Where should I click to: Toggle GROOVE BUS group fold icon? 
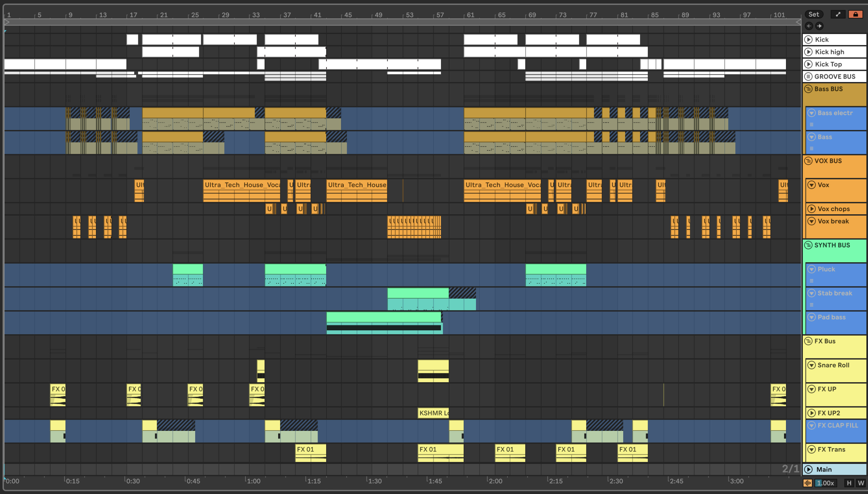pos(808,76)
